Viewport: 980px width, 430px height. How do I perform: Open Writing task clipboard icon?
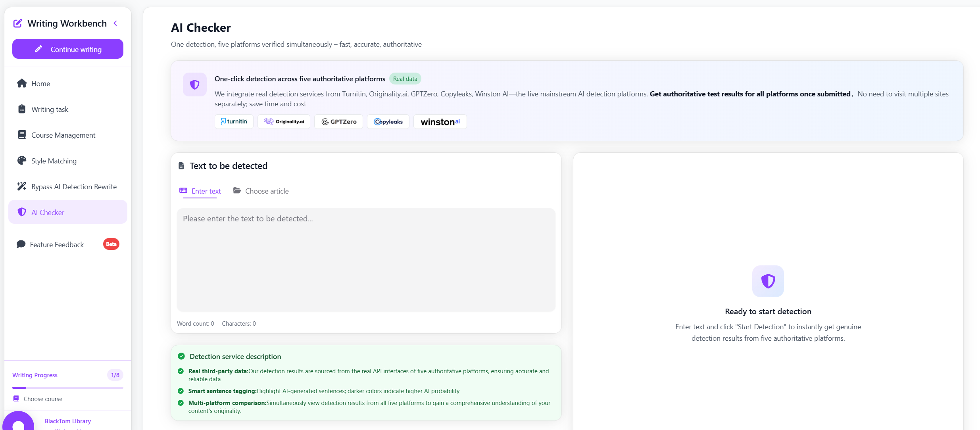(x=22, y=109)
